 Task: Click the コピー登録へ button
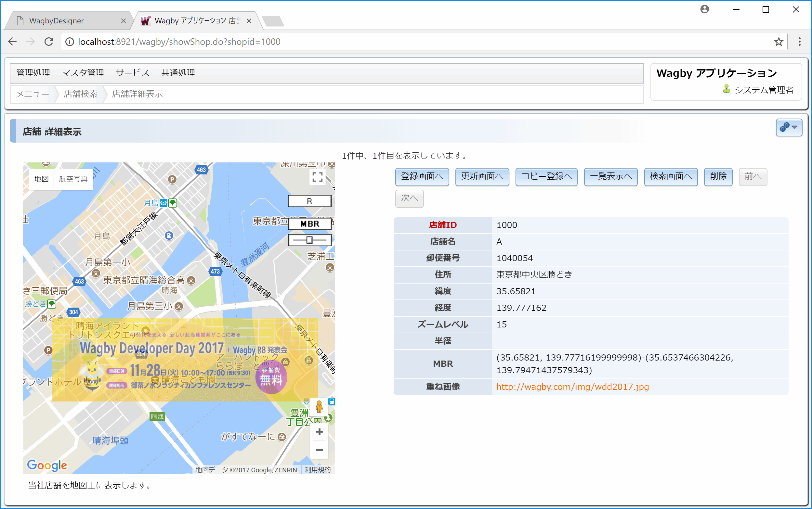(546, 176)
